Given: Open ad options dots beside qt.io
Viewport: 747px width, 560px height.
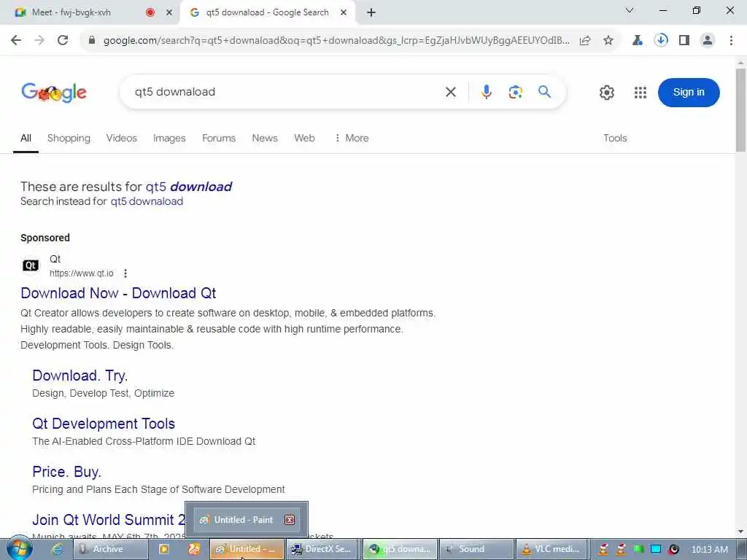Looking at the screenshot, I should coord(125,273).
